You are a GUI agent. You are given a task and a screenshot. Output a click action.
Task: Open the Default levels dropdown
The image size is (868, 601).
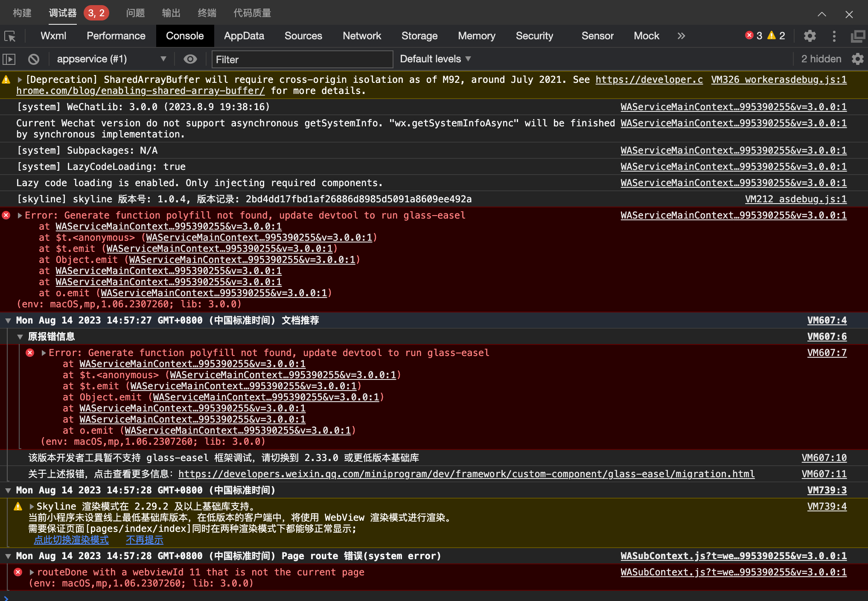435,59
